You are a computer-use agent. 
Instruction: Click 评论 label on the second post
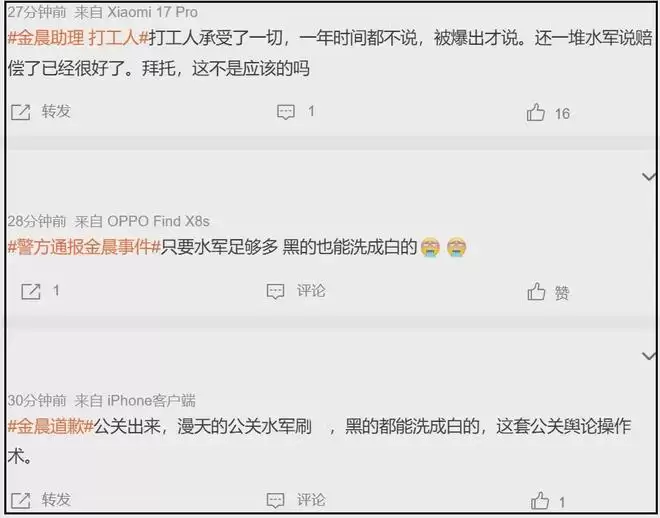[311, 290]
